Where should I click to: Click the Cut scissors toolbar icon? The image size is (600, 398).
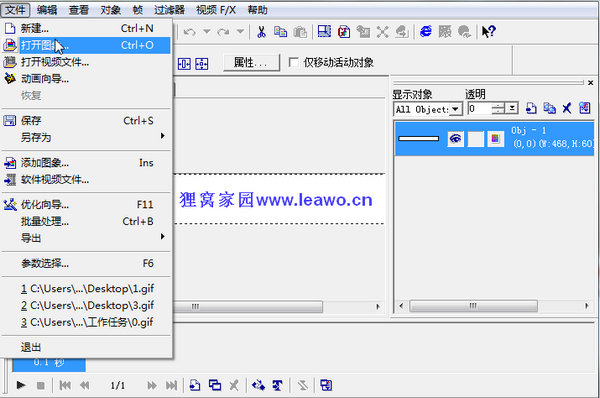(261, 32)
